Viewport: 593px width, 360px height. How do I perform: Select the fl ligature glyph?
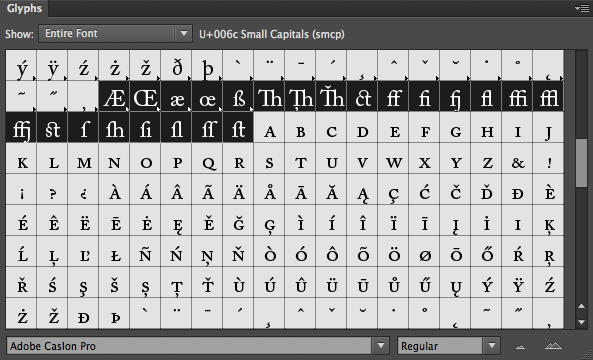[x=486, y=96]
